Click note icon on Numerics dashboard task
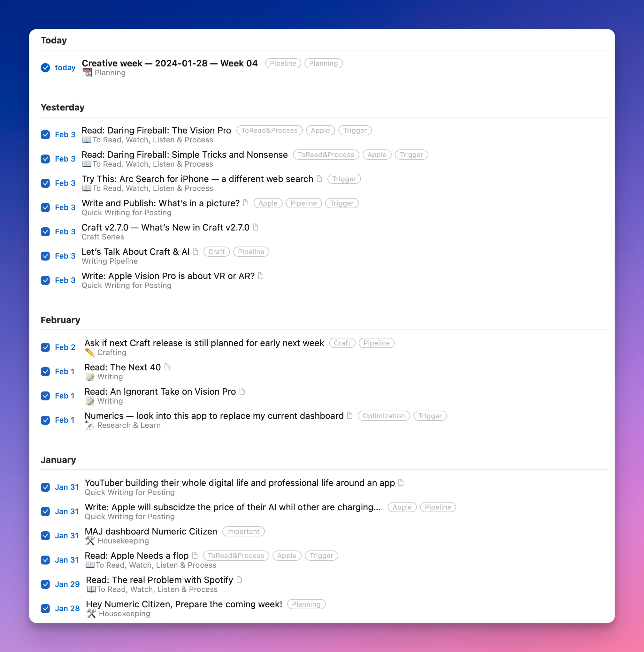 [350, 415]
